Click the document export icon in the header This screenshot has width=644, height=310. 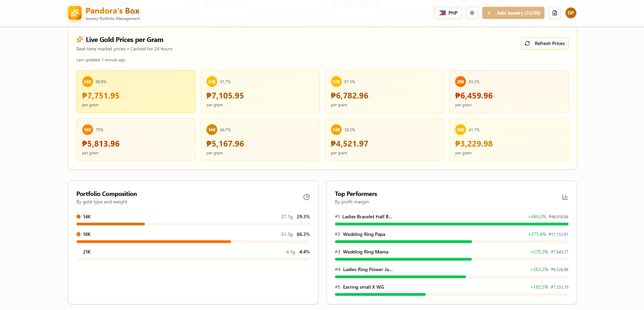[x=554, y=13]
